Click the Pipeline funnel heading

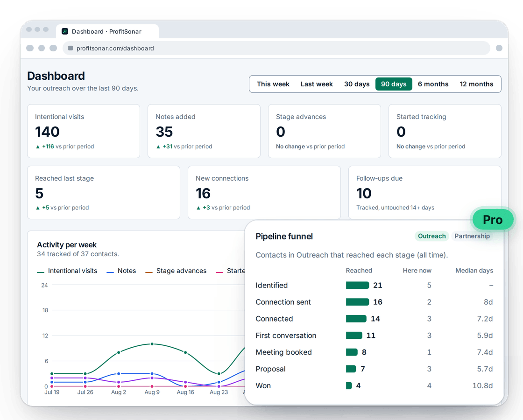coord(284,236)
